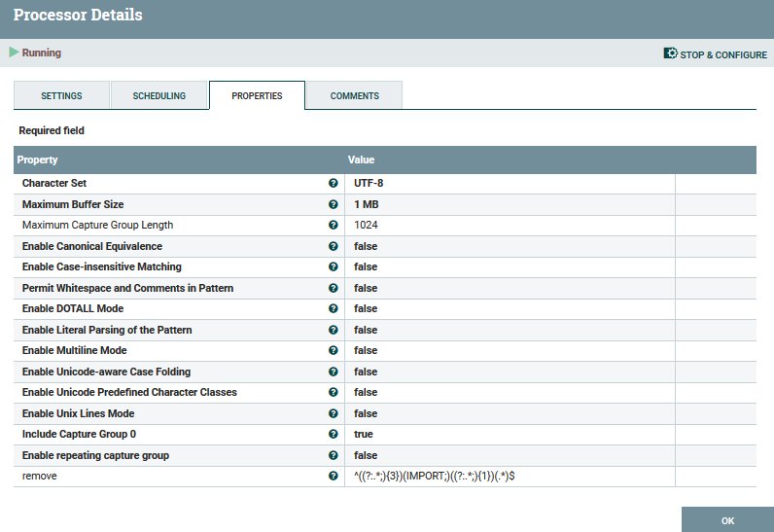
Task: Click help icon beside Maximum Buffer Size
Action: pos(334,204)
